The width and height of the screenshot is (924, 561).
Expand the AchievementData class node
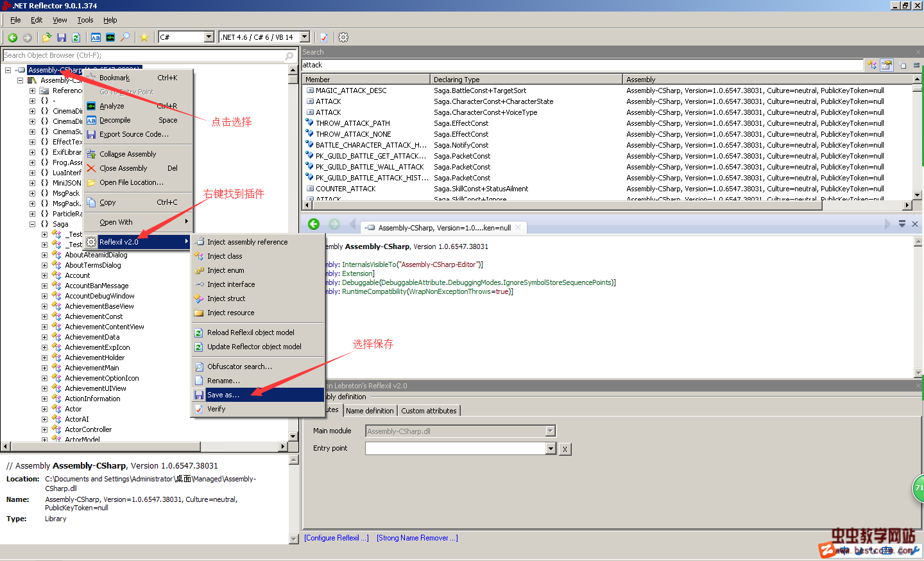44,337
